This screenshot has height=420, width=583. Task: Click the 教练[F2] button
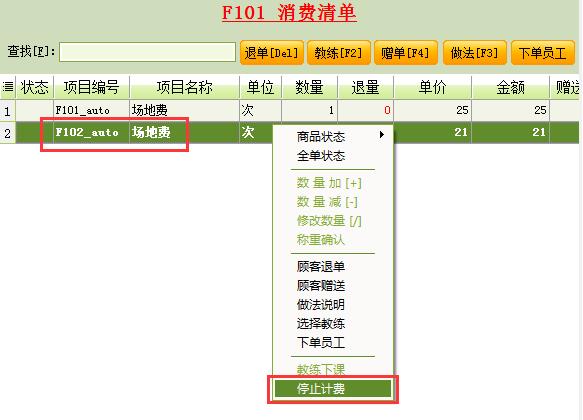click(x=338, y=53)
